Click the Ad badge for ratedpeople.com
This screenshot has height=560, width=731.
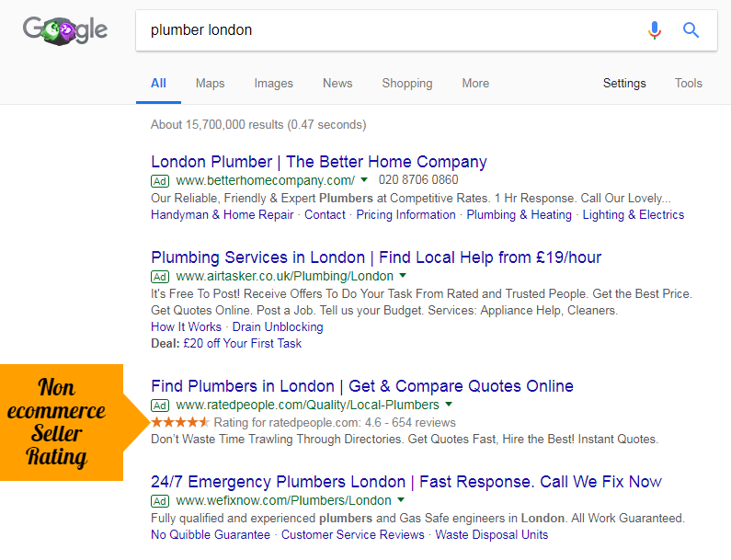(x=160, y=406)
